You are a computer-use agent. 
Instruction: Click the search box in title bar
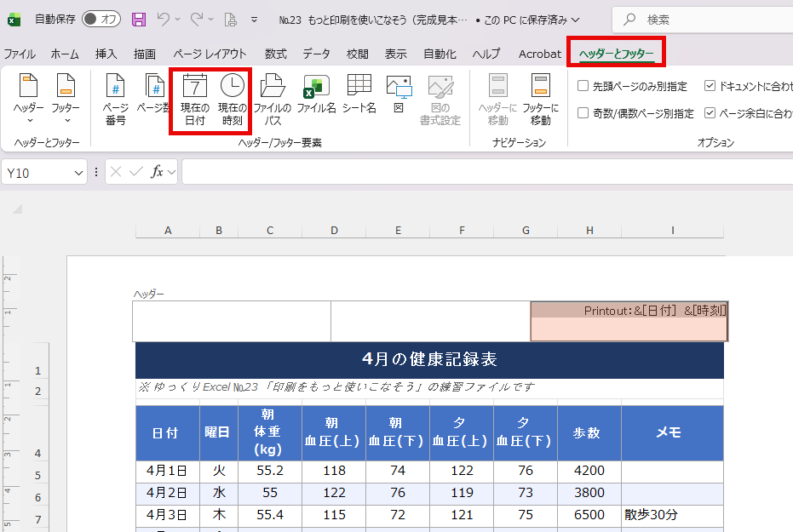click(x=707, y=19)
